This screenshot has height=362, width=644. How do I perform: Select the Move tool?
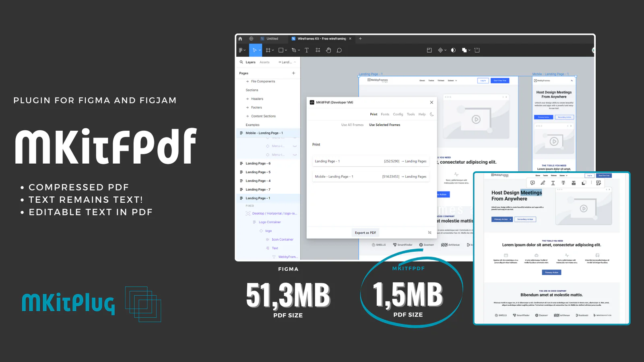tap(254, 50)
